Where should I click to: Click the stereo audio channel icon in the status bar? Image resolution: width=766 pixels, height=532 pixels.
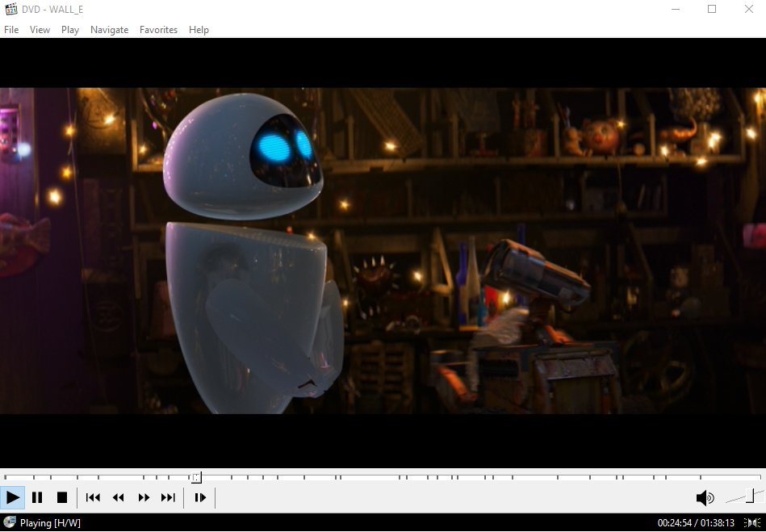point(751,523)
